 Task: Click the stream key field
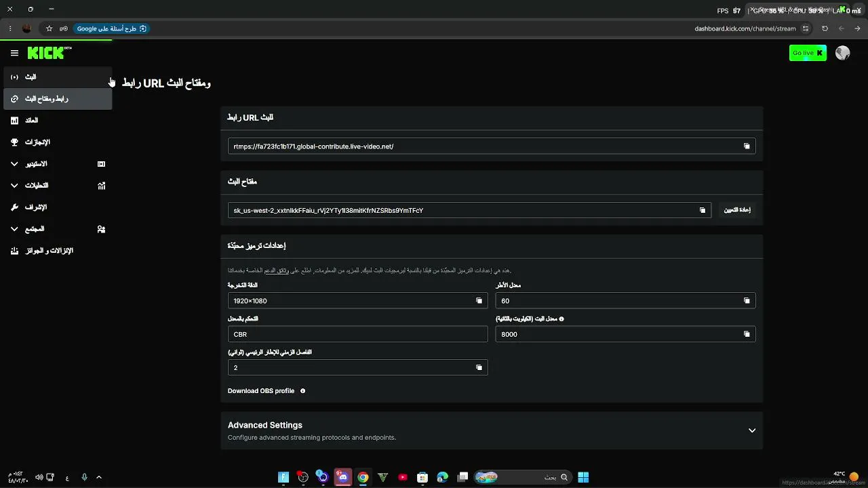[x=469, y=210]
